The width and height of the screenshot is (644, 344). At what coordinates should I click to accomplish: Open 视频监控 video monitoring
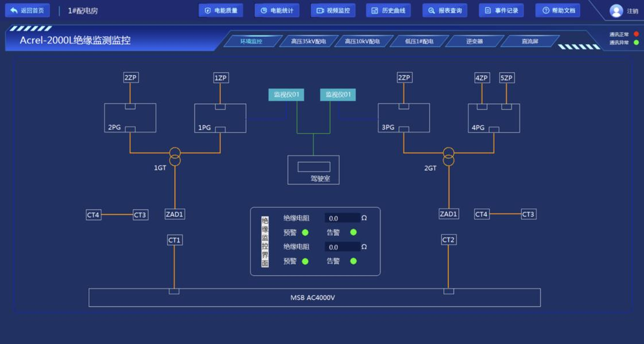[333, 10]
